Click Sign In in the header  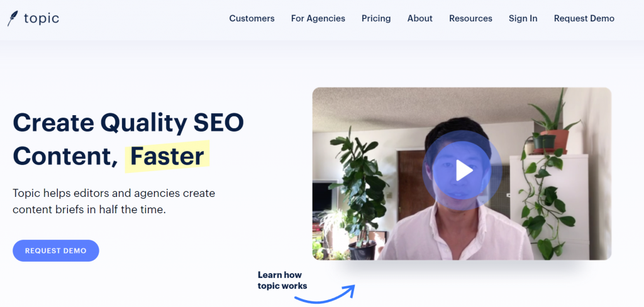[x=523, y=18]
